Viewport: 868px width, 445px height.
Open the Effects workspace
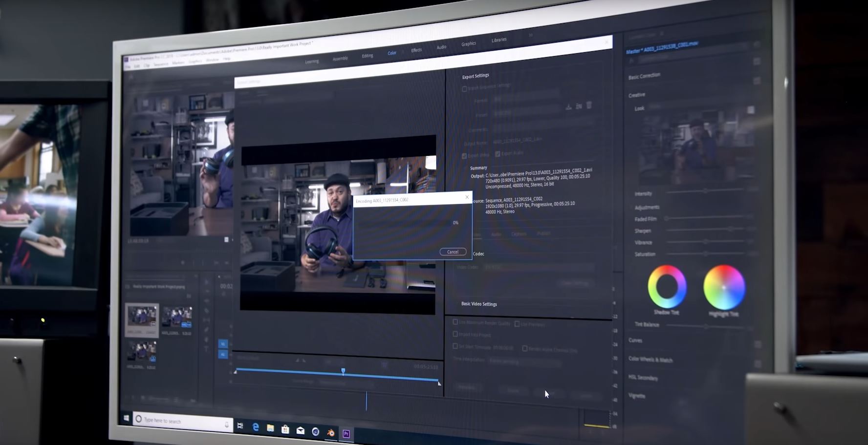[x=416, y=50]
